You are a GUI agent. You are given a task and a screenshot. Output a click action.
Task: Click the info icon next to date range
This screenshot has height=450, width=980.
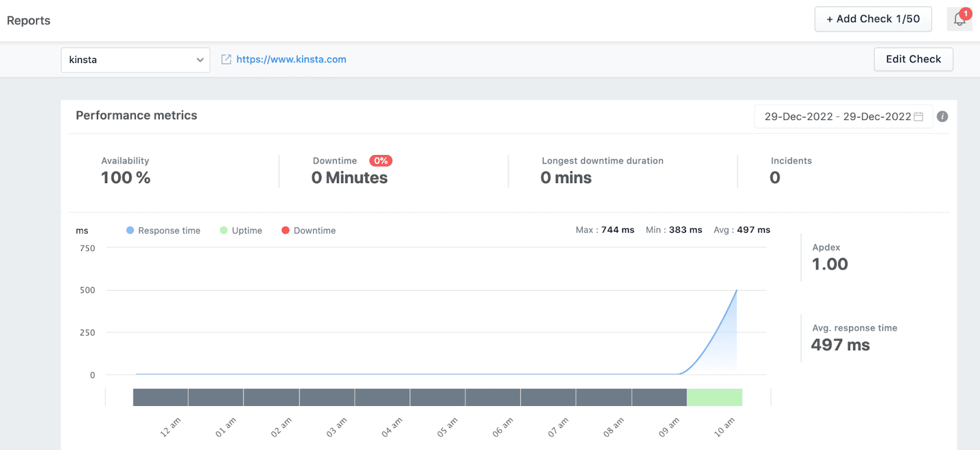pyautogui.click(x=942, y=116)
